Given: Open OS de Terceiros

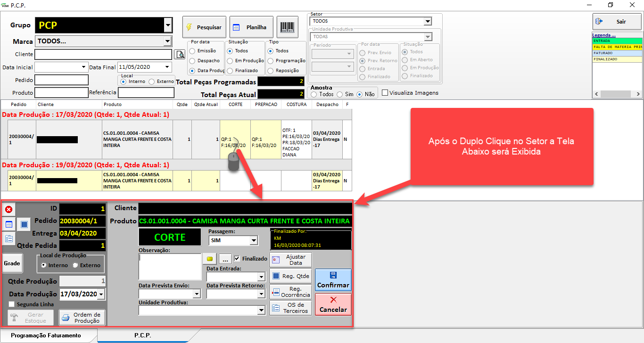Looking at the screenshot, I should pos(290,308).
